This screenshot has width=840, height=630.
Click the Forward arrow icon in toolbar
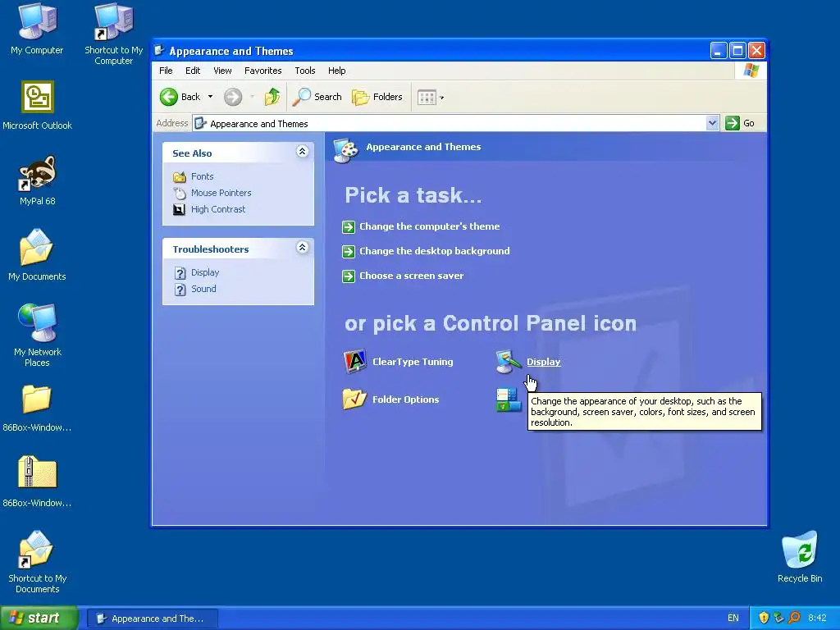pos(232,97)
